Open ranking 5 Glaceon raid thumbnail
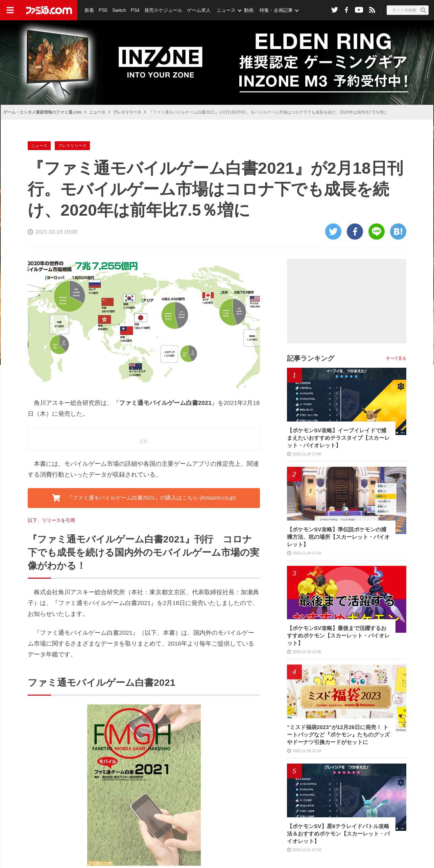 346,790
